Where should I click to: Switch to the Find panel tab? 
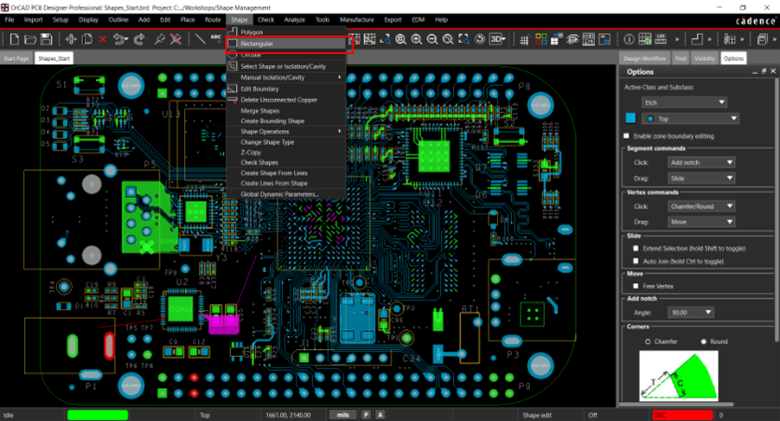point(681,59)
